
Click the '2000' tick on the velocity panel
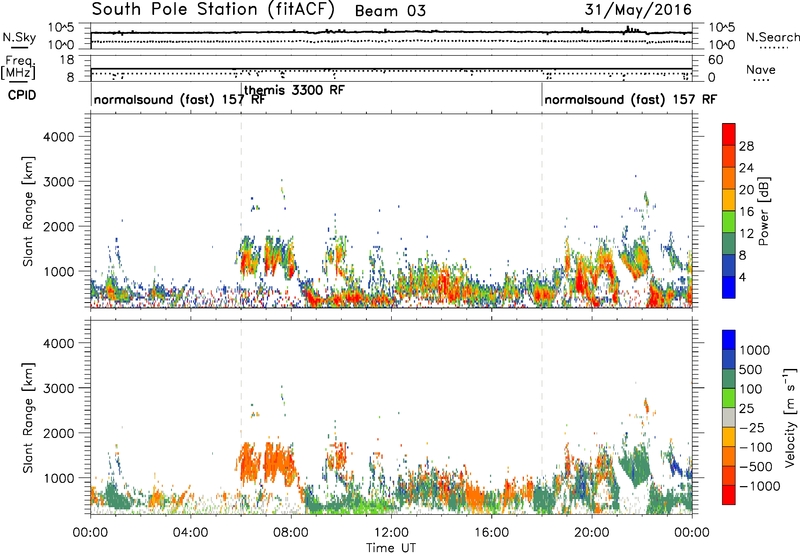pyautogui.click(x=58, y=433)
